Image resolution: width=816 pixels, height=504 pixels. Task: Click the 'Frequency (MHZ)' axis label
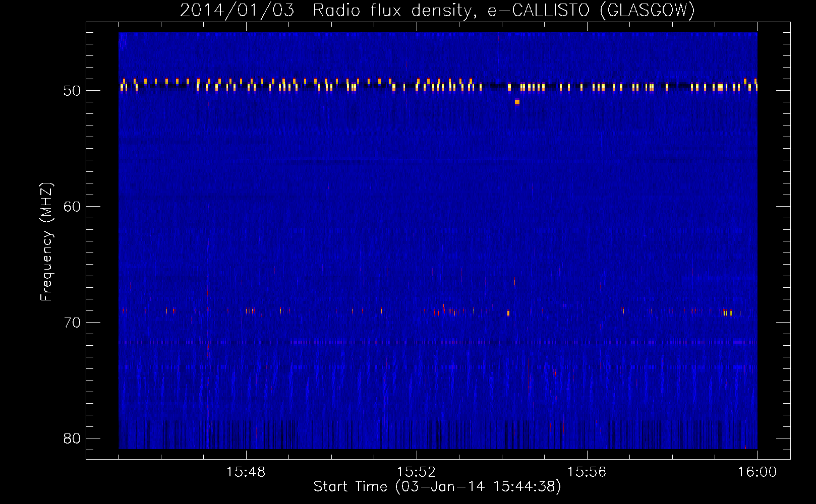(x=46, y=242)
